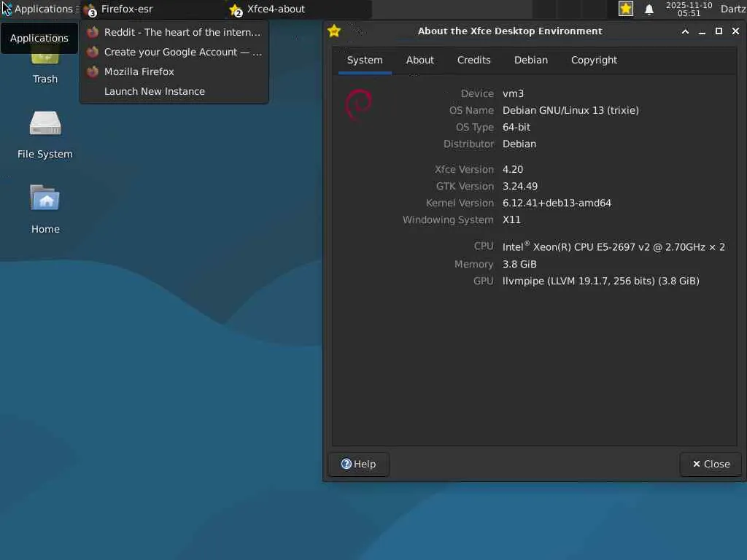Click the Xfce Version value 4.20
The height and width of the screenshot is (560, 747).
pyautogui.click(x=513, y=169)
